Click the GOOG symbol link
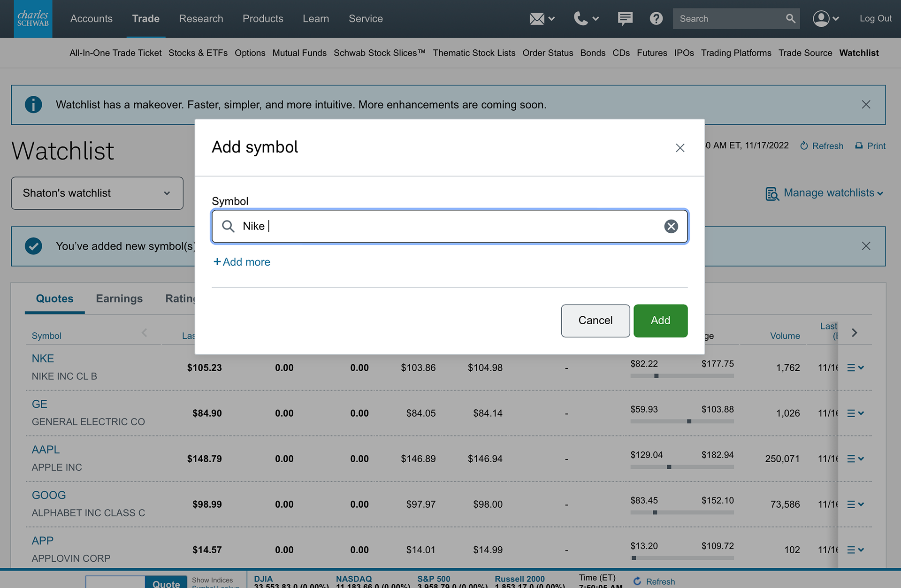Viewport: 901px width, 588px height. (x=49, y=496)
